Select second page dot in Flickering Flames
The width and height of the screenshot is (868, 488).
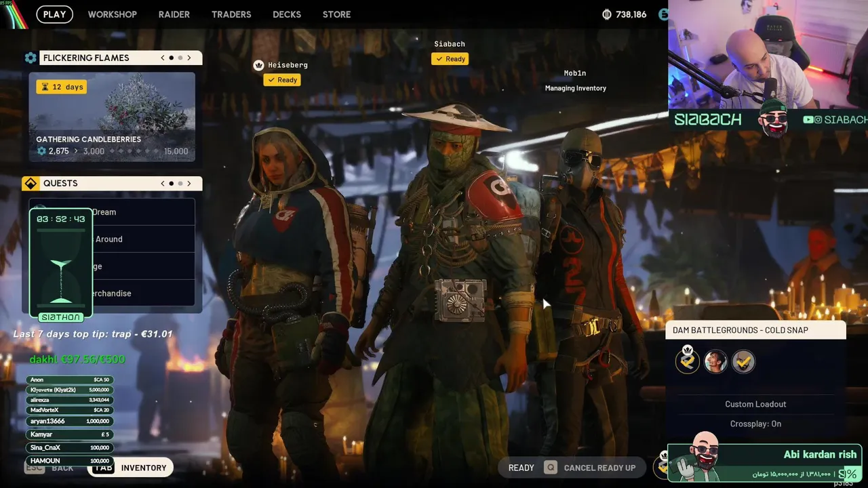pos(180,58)
